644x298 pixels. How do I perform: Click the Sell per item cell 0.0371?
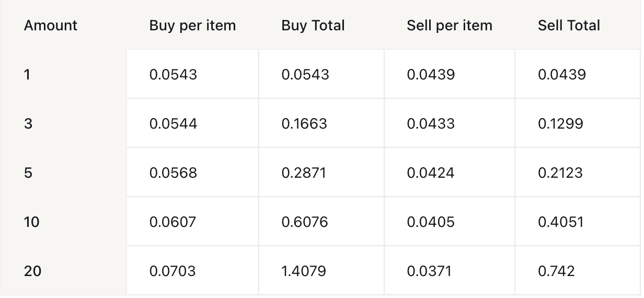click(429, 271)
